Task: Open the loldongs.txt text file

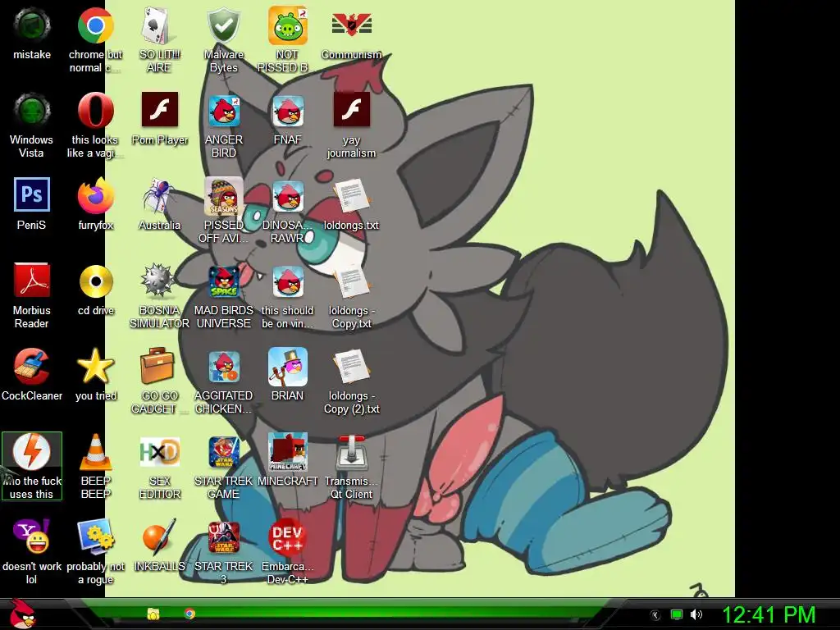Action: (x=351, y=196)
